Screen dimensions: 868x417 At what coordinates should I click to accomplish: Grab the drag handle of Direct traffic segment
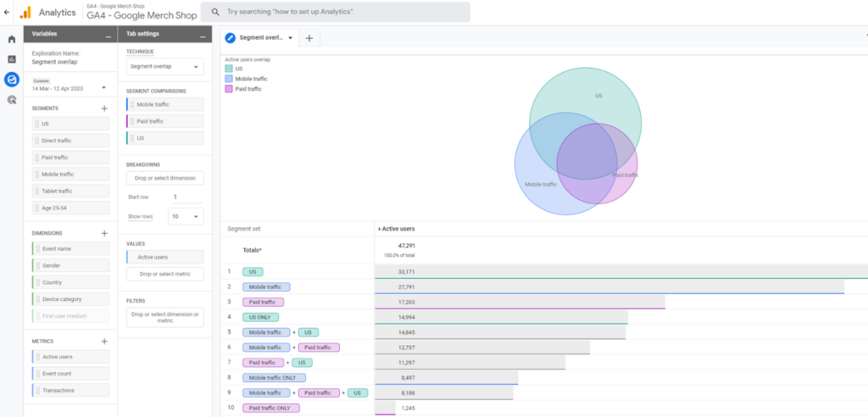click(37, 141)
